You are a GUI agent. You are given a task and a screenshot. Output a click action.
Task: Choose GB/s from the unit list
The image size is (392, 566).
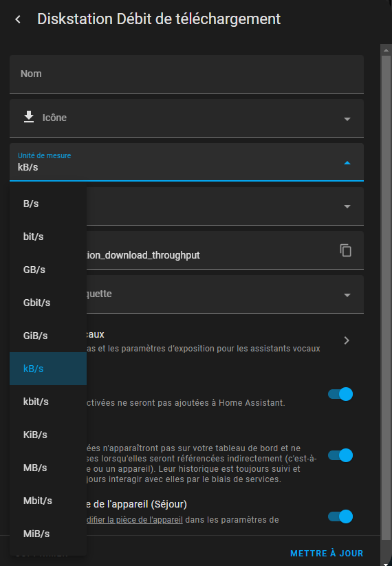coord(48,270)
